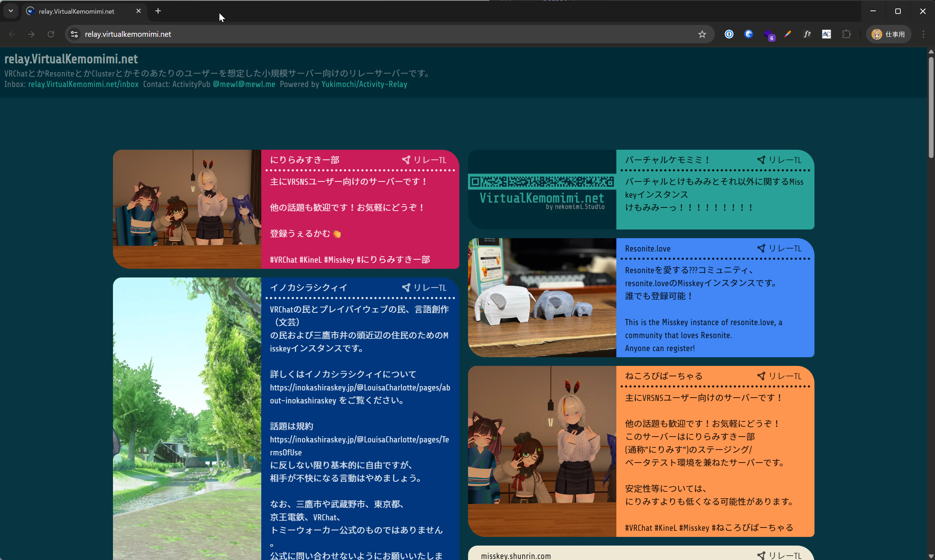Click the browser back arrow
This screenshot has width=935, height=560.
click(x=12, y=34)
